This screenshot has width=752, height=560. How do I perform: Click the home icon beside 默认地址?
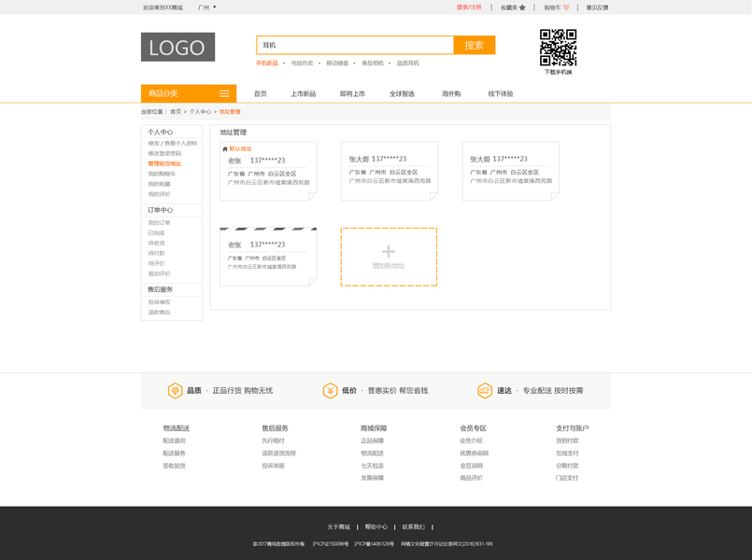(225, 149)
